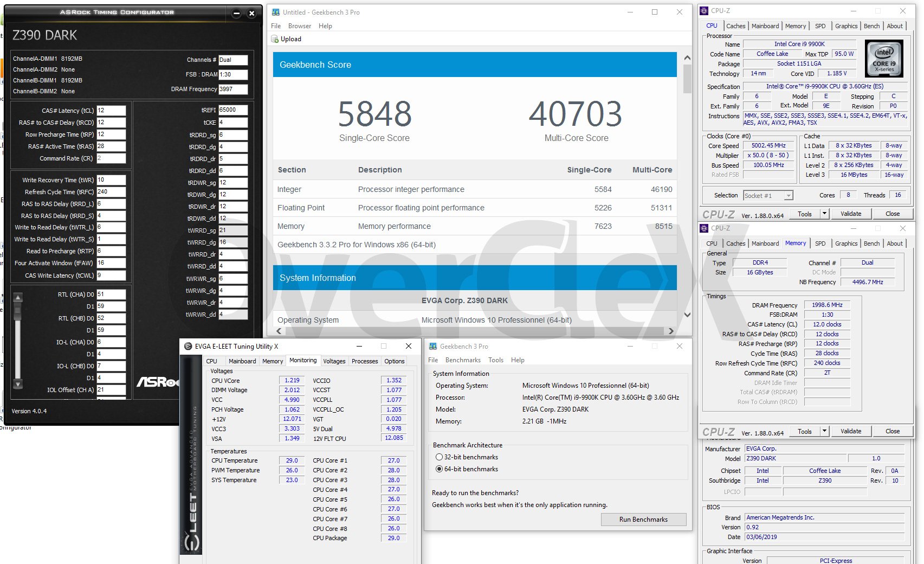Click the ASRock scroll up arrow
Viewport: 924px width, 564px height.
tap(18, 297)
